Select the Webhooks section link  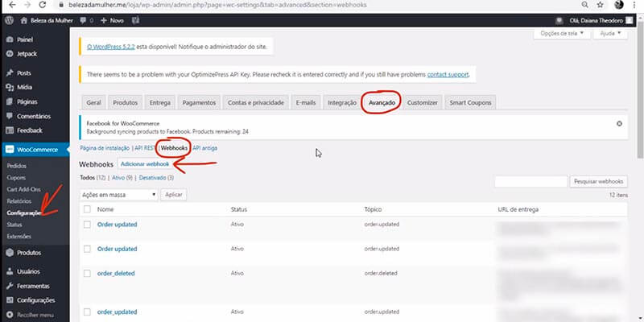tap(174, 148)
